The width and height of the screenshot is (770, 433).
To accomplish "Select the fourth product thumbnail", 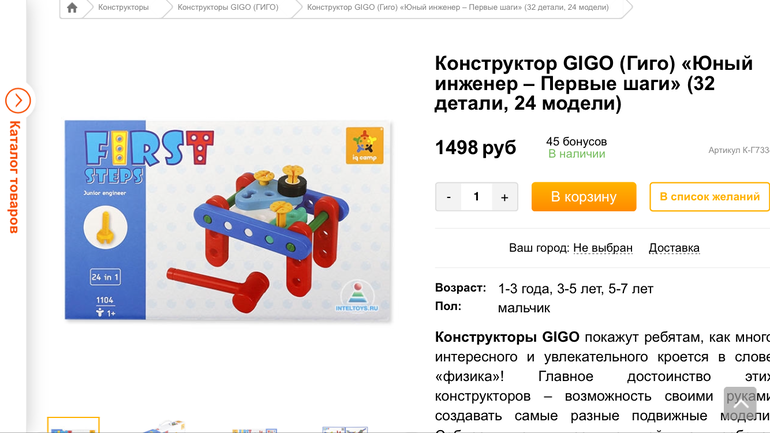I will click(x=345, y=429).
